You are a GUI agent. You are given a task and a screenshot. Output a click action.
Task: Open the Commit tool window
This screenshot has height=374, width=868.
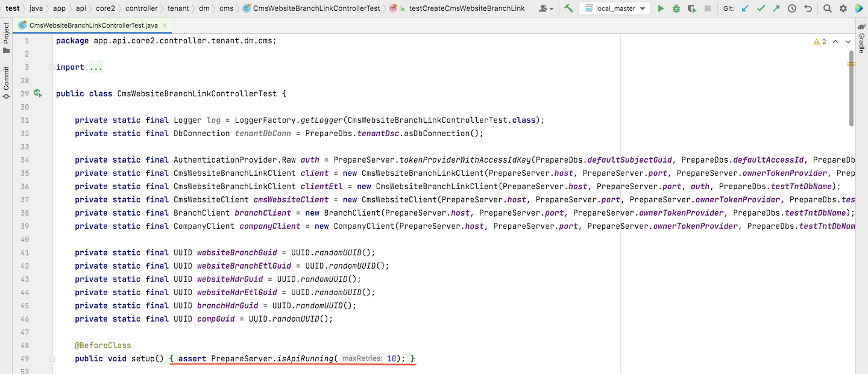tap(6, 83)
